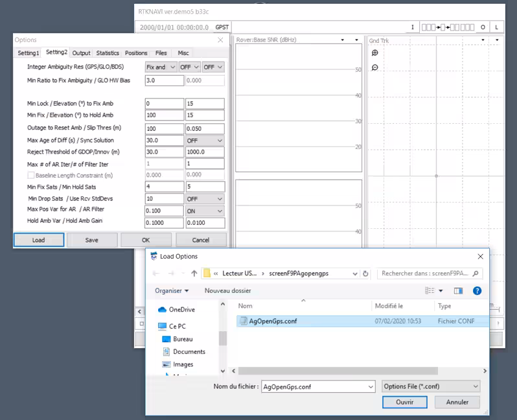Select the AgOpenGps.conf file in the list
Screen dimensions: 517x420
coord(273,321)
